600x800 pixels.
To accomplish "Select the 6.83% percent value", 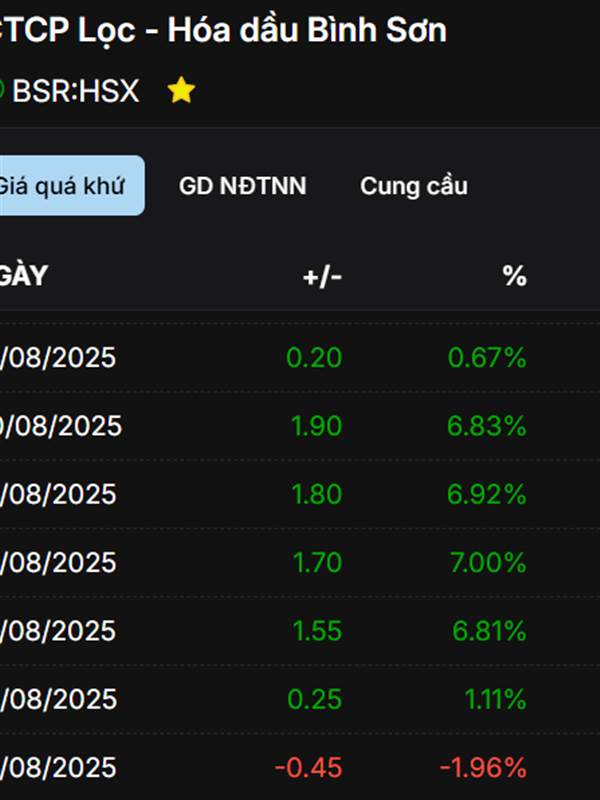I will pos(486,426).
